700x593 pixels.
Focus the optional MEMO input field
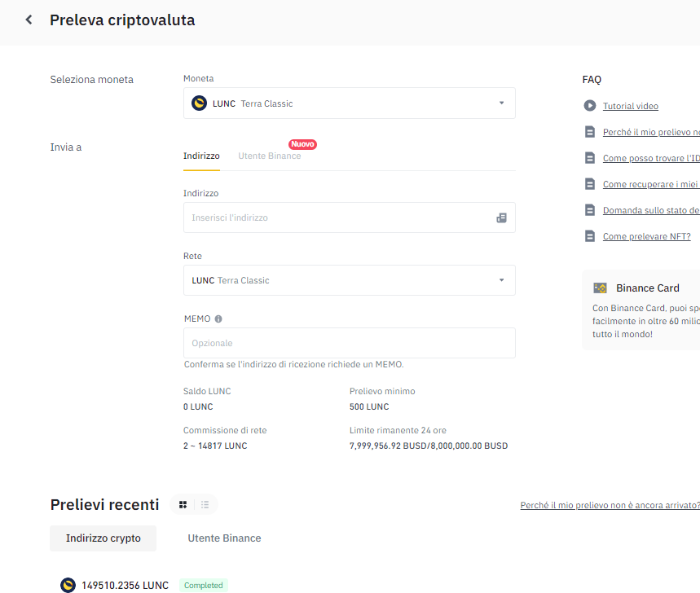coord(349,343)
